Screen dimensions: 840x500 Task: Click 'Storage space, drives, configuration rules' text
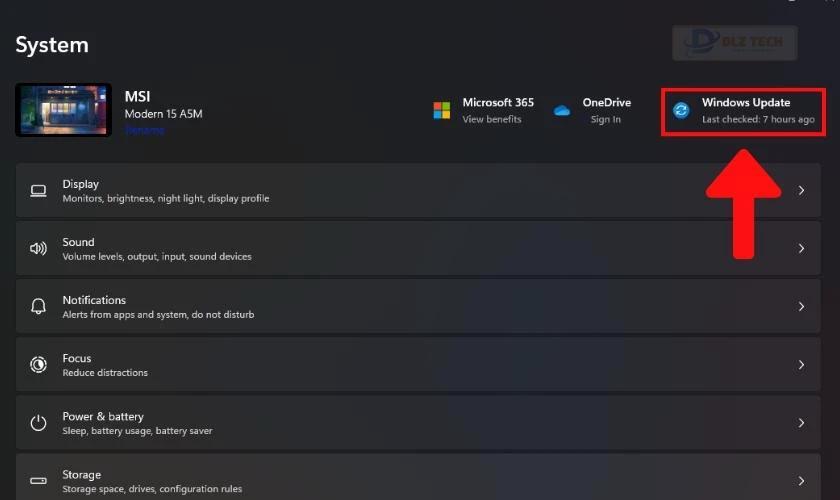click(x=152, y=489)
